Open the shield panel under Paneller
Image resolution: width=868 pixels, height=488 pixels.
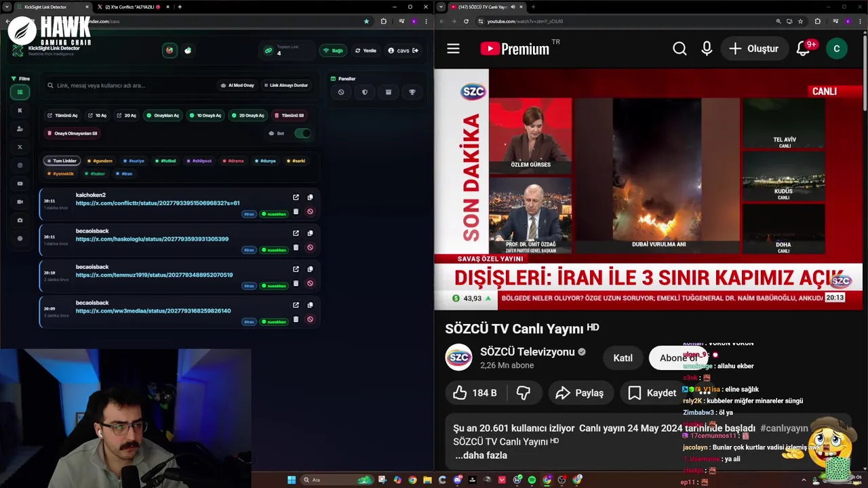[365, 92]
